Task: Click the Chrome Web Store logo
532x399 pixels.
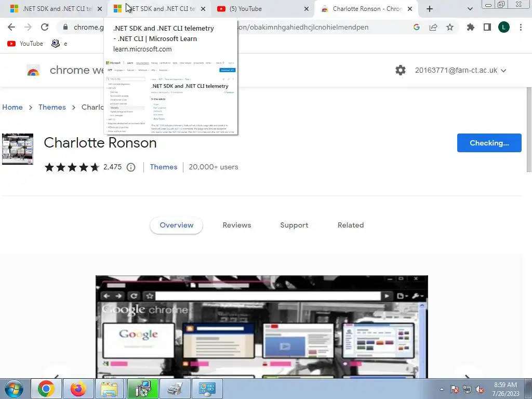Action: tap(33, 71)
